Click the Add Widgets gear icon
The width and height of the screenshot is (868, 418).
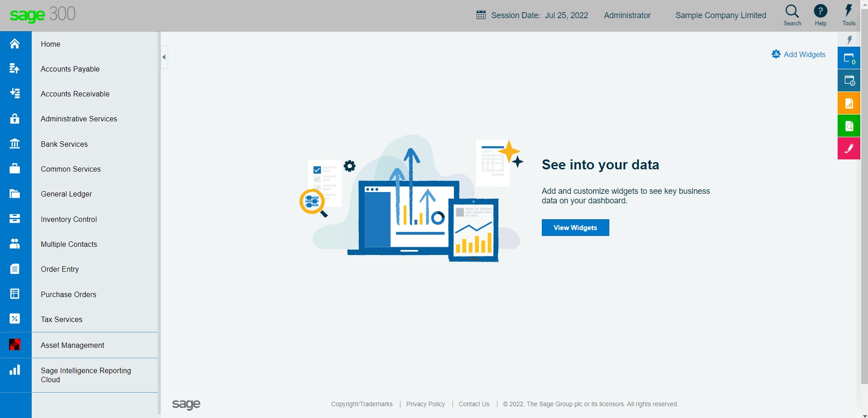(776, 54)
